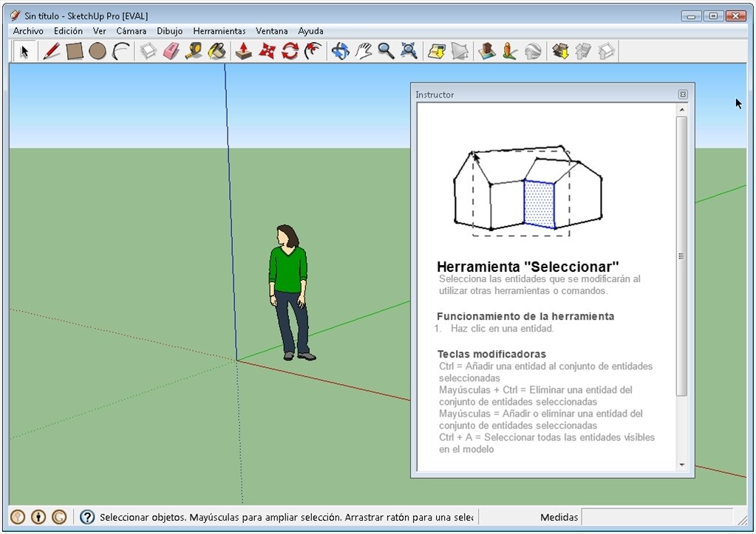
Task: Open the Dibujo menu
Action: [169, 31]
